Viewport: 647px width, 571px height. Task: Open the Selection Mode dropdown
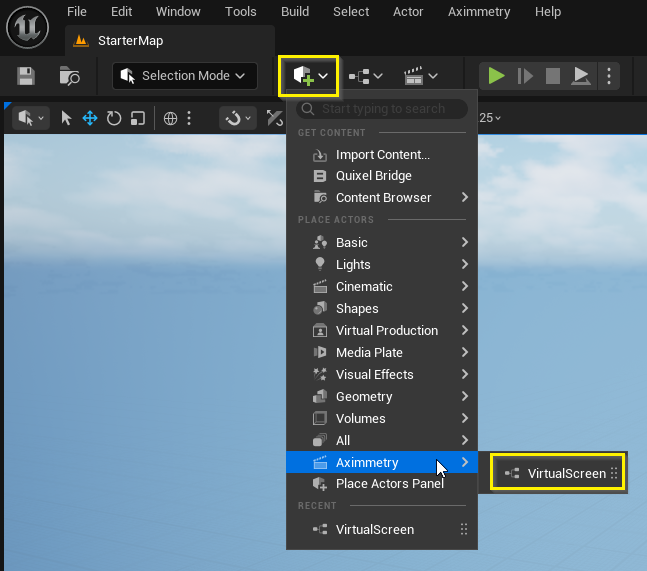pyautogui.click(x=184, y=76)
